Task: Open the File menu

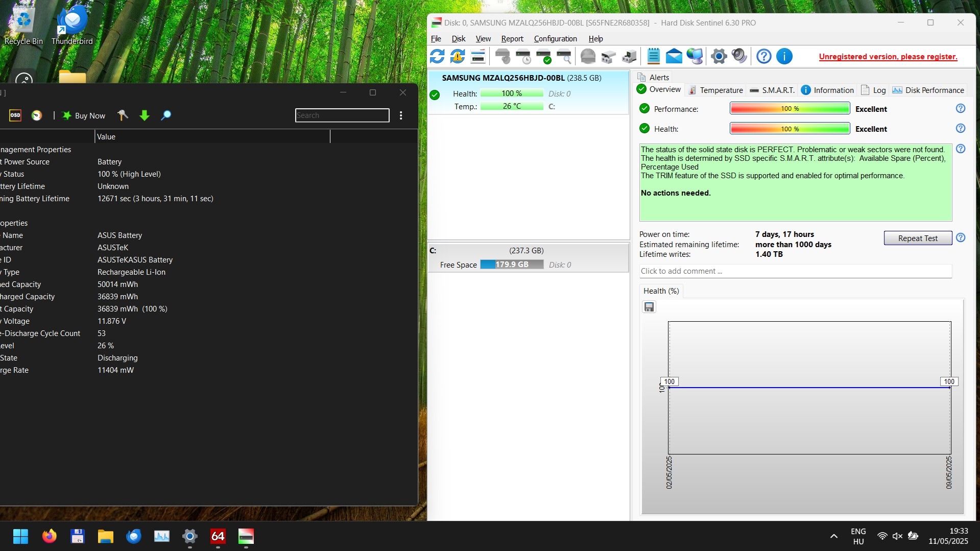Action: coord(436,39)
